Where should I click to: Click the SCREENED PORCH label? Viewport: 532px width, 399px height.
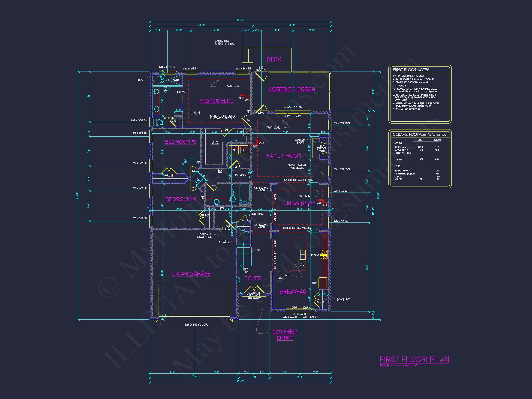[292, 89]
